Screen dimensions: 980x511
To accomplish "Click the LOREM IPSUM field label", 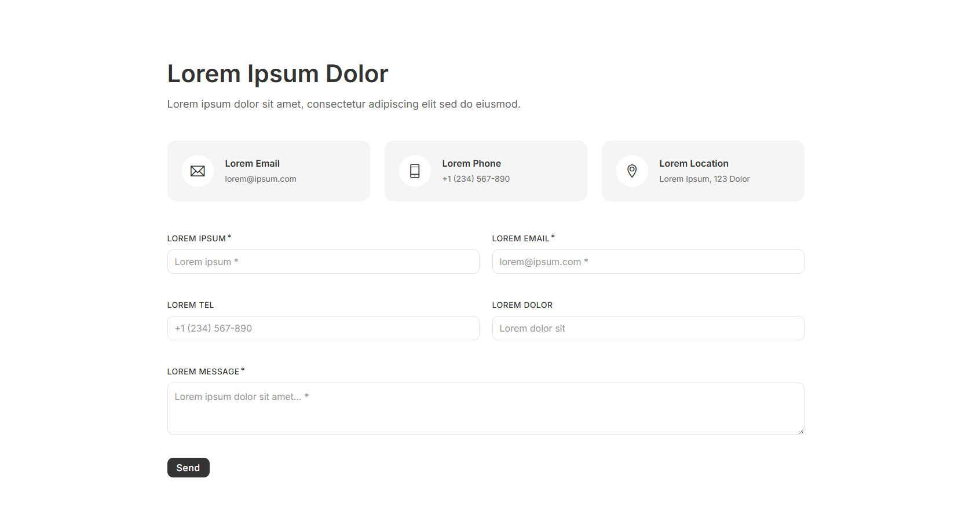I will click(x=196, y=238).
